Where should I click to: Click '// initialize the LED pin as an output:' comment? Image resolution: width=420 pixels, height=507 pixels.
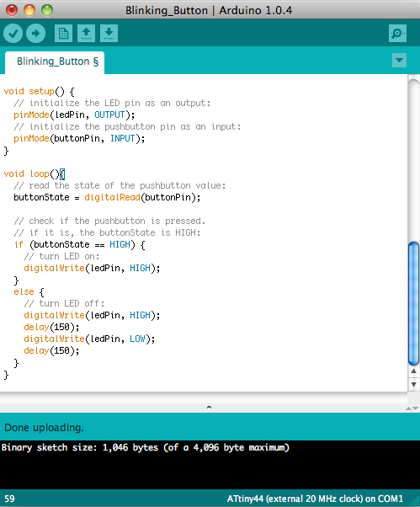[112, 103]
